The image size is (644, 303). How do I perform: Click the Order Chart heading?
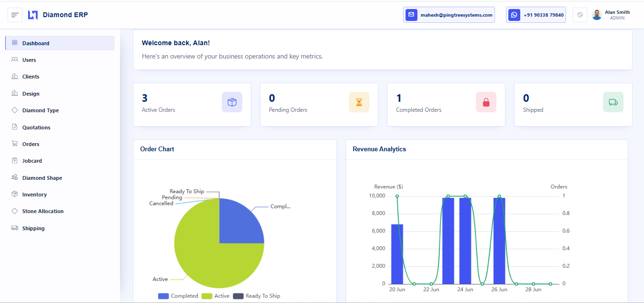click(x=157, y=149)
